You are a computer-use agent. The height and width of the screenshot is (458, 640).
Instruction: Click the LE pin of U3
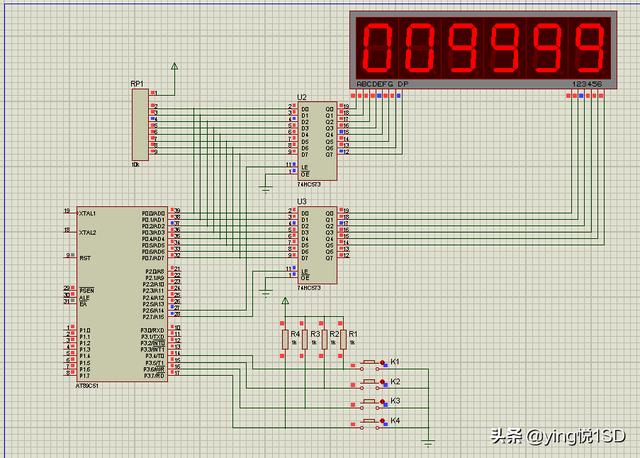coord(304,271)
